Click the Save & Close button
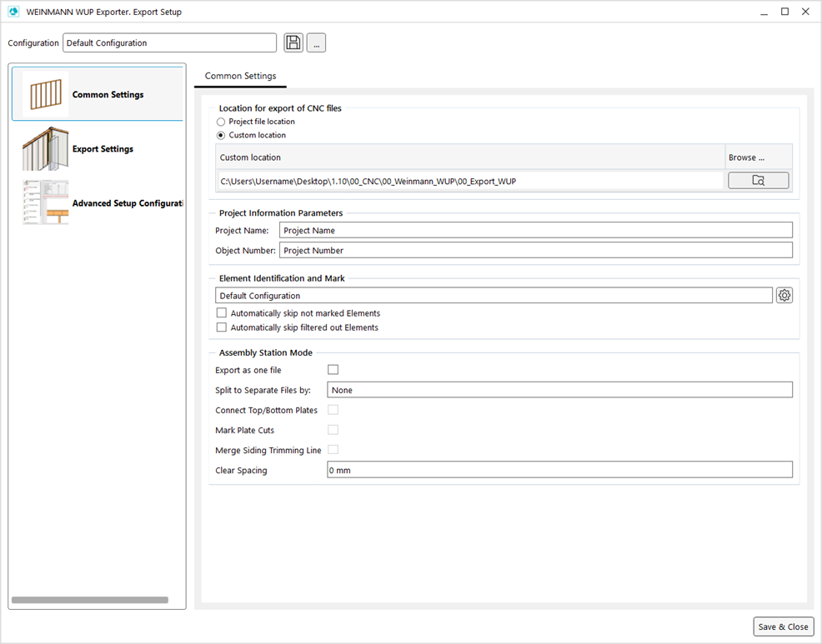 pyautogui.click(x=783, y=627)
